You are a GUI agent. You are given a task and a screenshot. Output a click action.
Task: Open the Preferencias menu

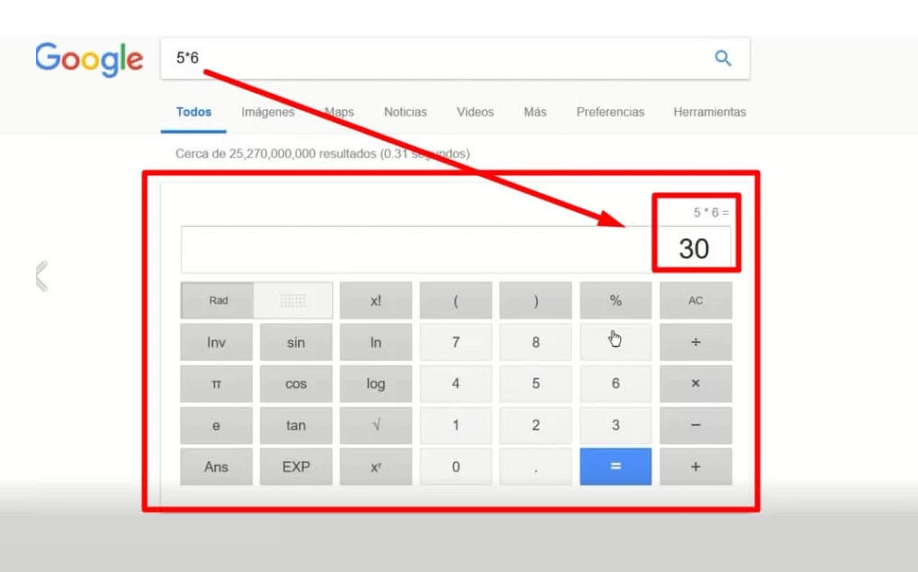[x=610, y=112]
